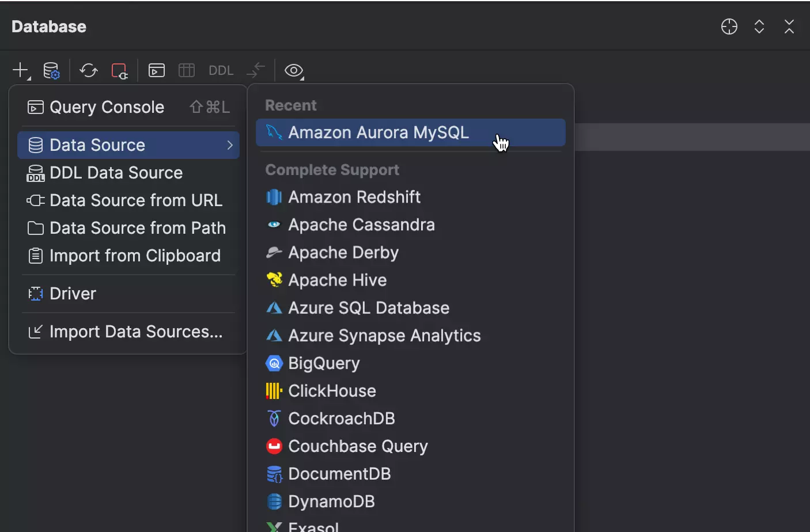810x532 pixels.
Task: Choose DDL Data Source menu item
Action: point(116,173)
